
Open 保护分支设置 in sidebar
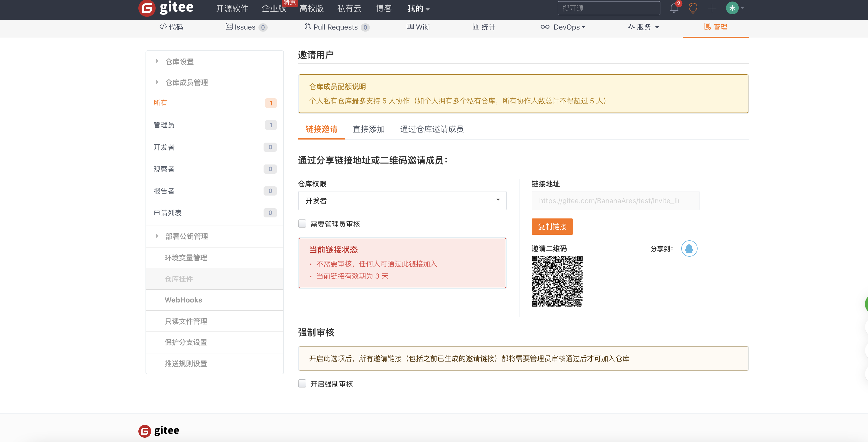click(215, 342)
